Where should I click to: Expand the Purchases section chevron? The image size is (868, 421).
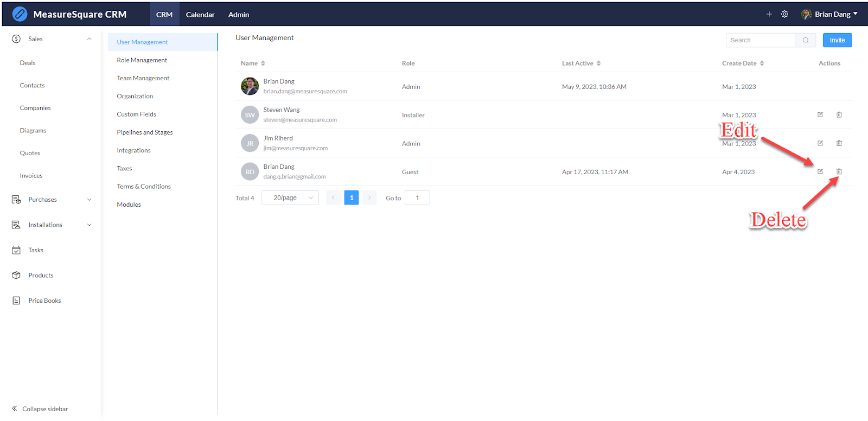pyautogui.click(x=89, y=200)
